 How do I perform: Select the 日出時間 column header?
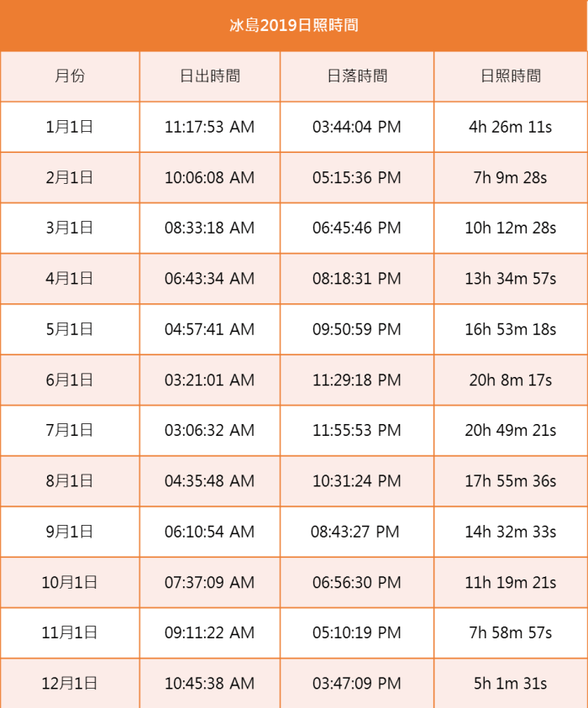pos(210,76)
